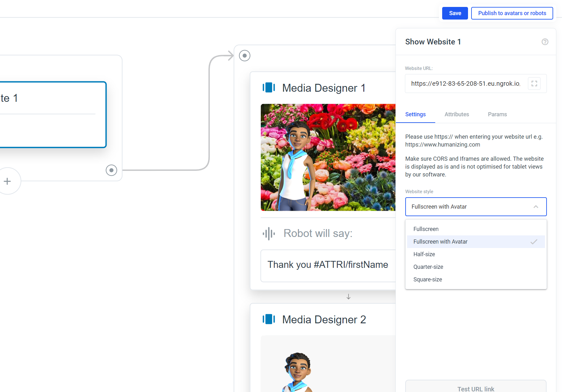Click the help question mark icon
562x392 pixels.
545,42
